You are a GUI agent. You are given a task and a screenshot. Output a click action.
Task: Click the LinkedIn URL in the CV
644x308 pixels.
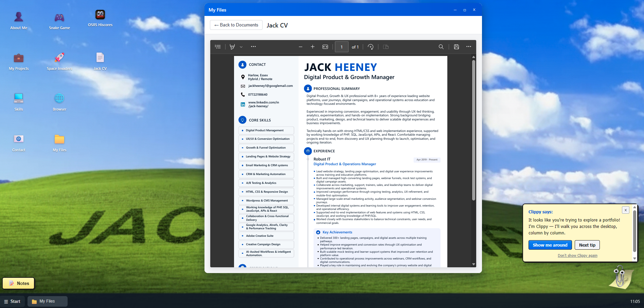tap(263, 104)
